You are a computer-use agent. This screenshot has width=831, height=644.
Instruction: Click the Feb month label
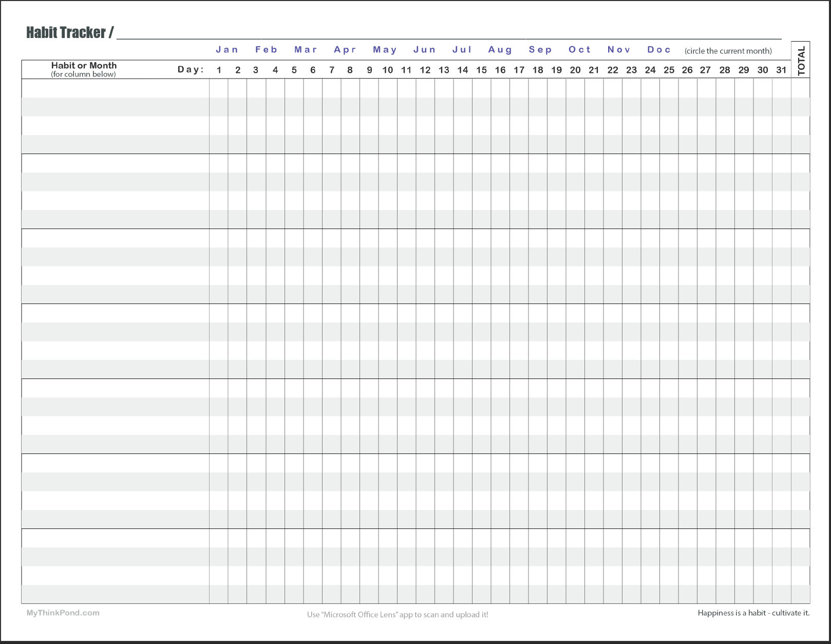pos(267,50)
